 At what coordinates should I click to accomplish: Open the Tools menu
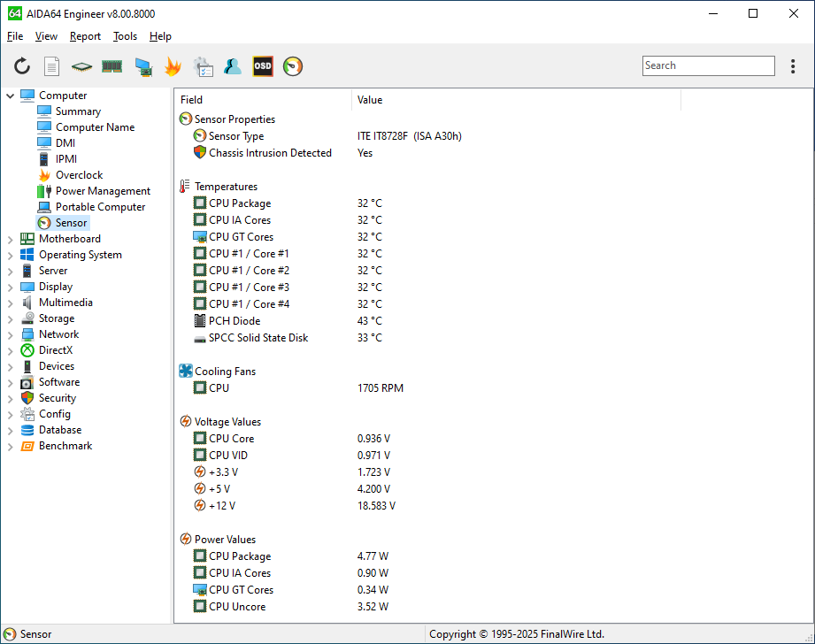tap(126, 36)
